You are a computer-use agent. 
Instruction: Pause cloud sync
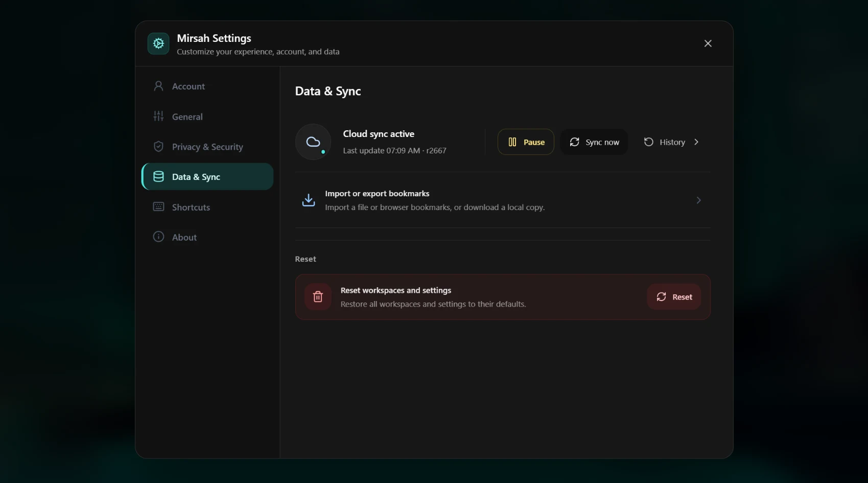[526, 142]
